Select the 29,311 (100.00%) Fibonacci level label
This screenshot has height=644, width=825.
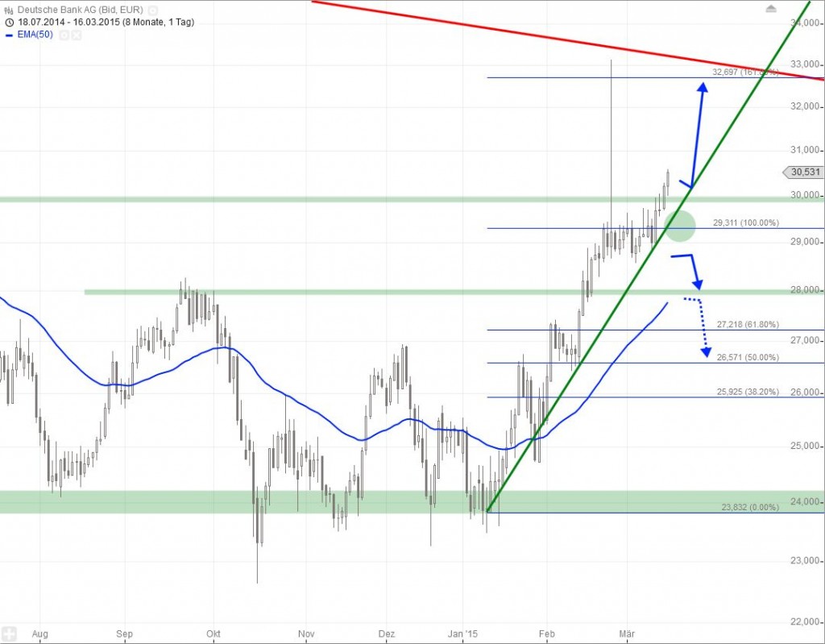coord(744,222)
